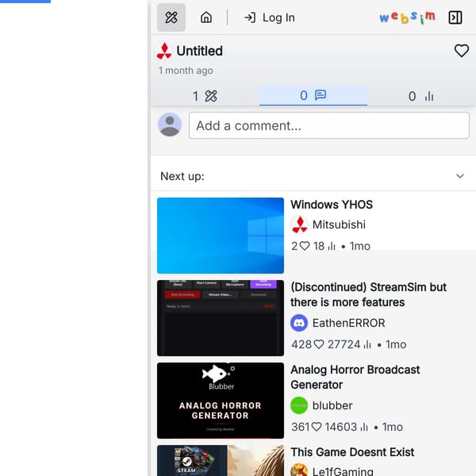Switch to the remixes tab showing 1
Viewport: 476px width, 476px height.
pyautogui.click(x=205, y=96)
